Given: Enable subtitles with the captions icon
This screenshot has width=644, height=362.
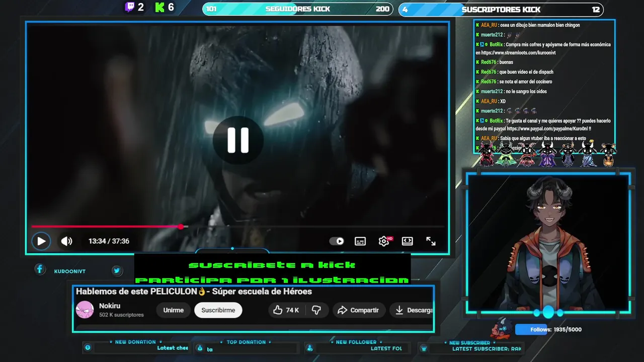Looking at the screenshot, I should [360, 241].
